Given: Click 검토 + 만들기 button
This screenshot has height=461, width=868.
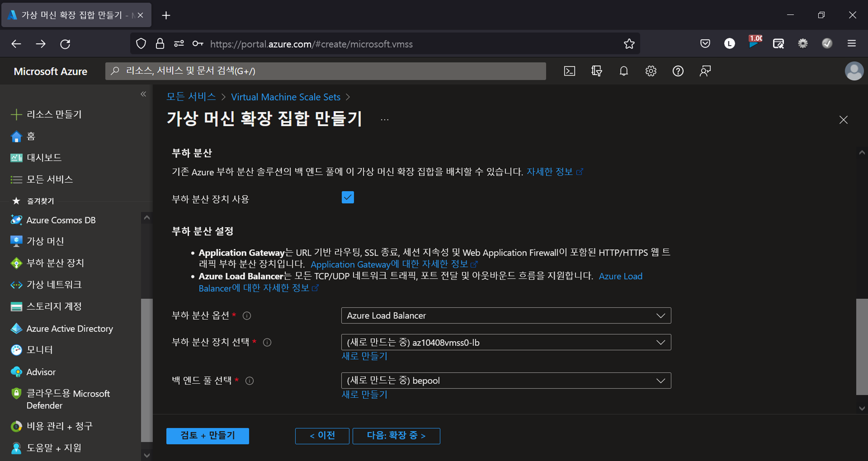Looking at the screenshot, I should pyautogui.click(x=207, y=436).
